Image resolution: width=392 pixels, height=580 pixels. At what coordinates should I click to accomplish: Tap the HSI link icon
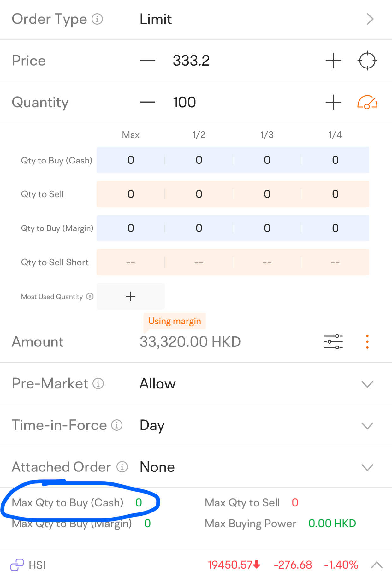click(x=17, y=565)
